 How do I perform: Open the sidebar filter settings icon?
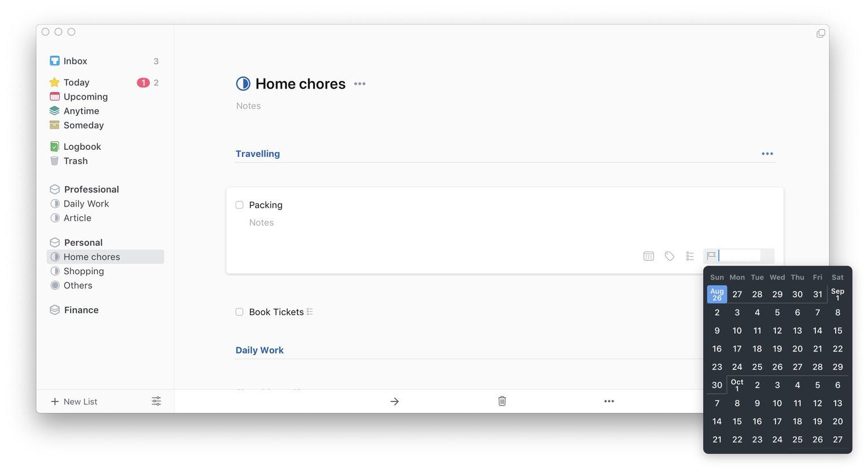tap(156, 401)
